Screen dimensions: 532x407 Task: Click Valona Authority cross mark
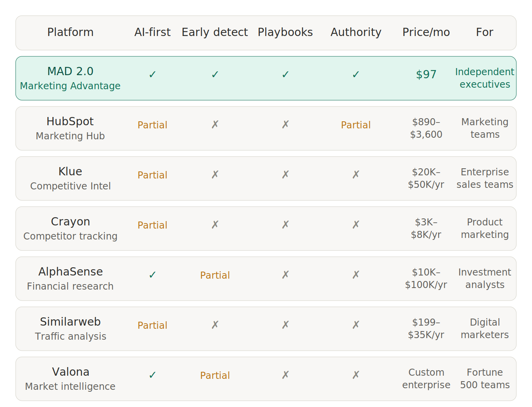(x=356, y=375)
